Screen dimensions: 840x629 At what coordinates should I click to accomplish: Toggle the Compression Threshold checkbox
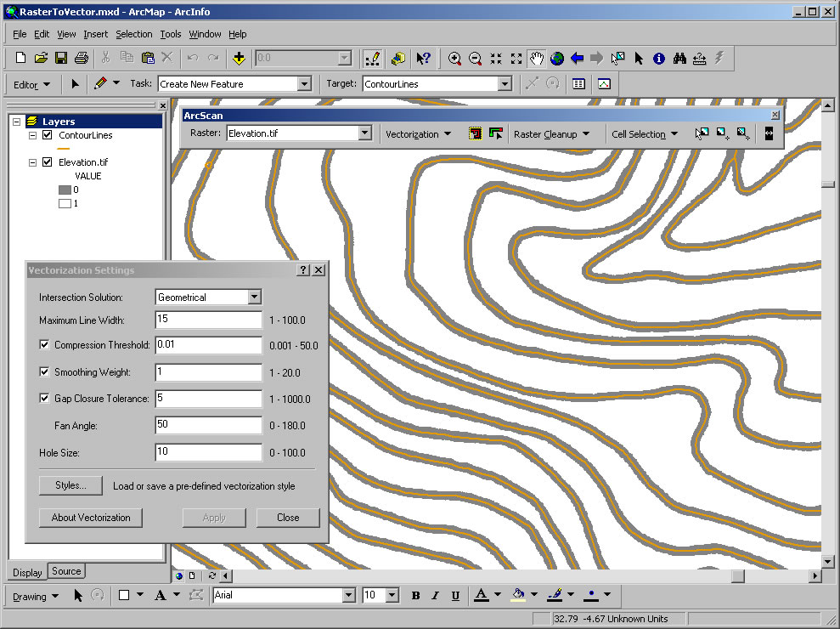tap(45, 345)
